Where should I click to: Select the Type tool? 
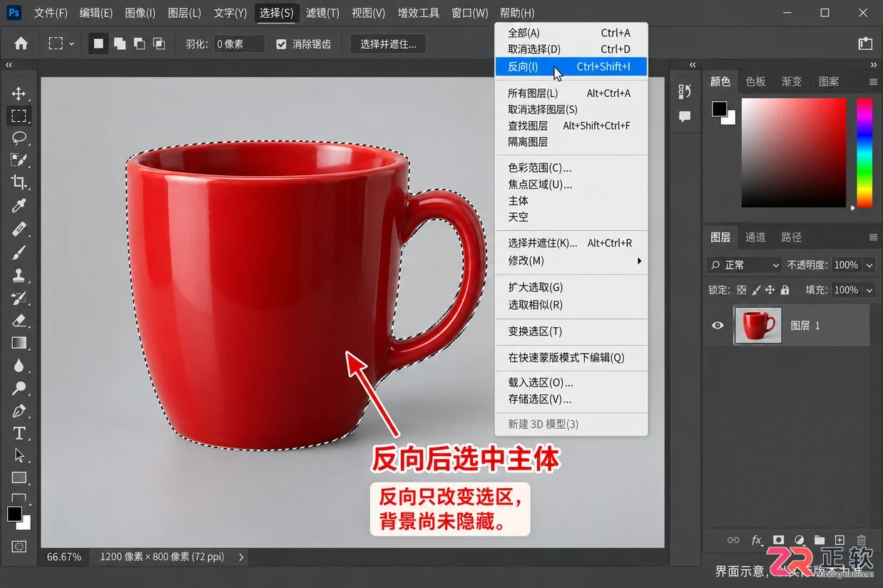pyautogui.click(x=19, y=433)
